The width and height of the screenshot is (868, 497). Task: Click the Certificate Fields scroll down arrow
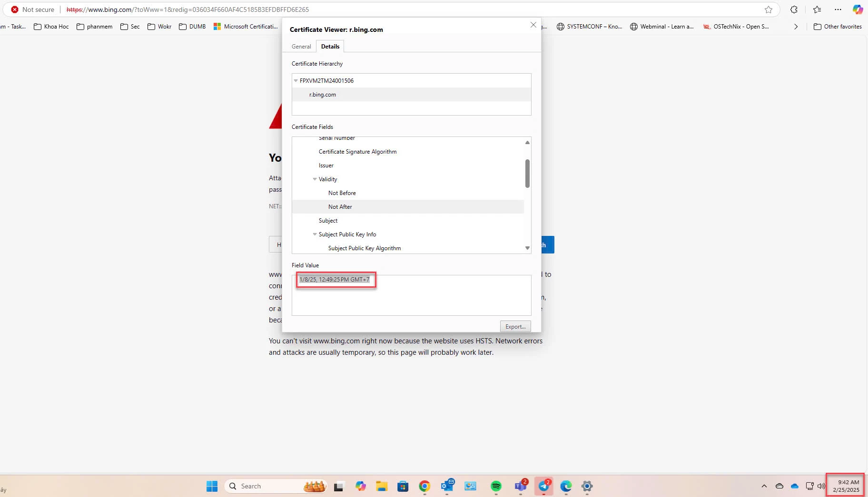pyautogui.click(x=527, y=248)
